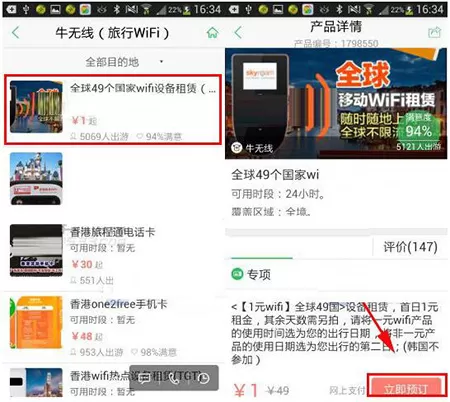This screenshot has width=450, height=402.
Task: Tap 香港旅程通电话卡 product thumbnail
Action: click(x=36, y=250)
